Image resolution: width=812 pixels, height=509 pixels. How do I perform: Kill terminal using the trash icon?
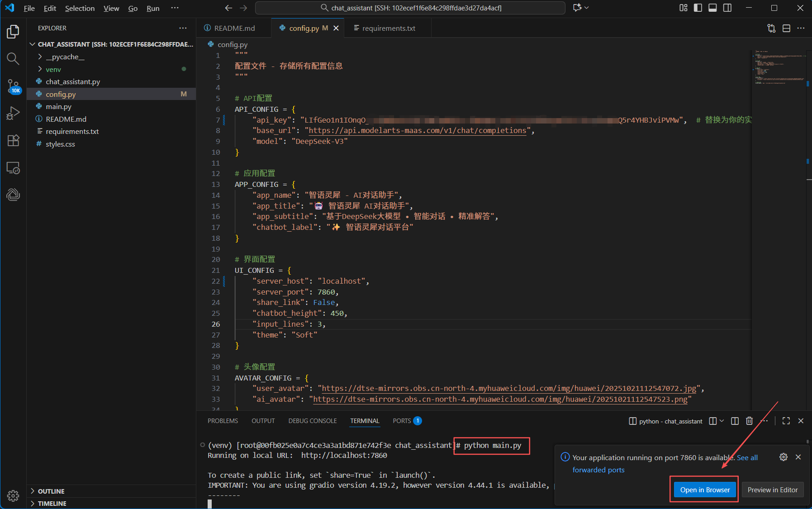coord(749,421)
